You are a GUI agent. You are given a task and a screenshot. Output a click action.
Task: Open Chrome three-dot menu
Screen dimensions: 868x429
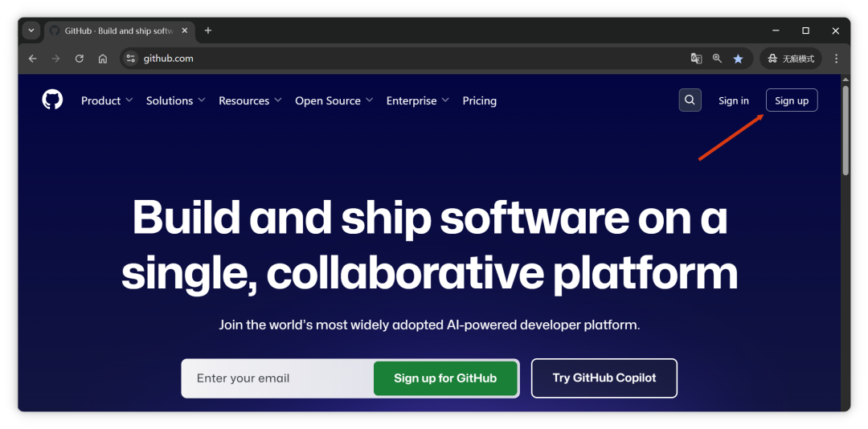(x=836, y=59)
